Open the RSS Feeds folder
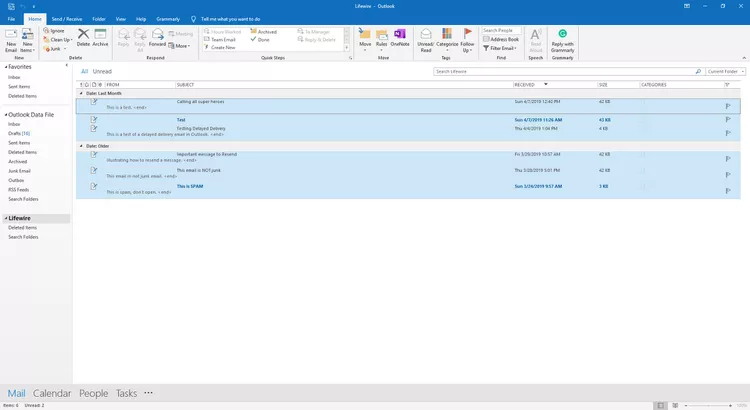The height and width of the screenshot is (410, 750). click(18, 189)
